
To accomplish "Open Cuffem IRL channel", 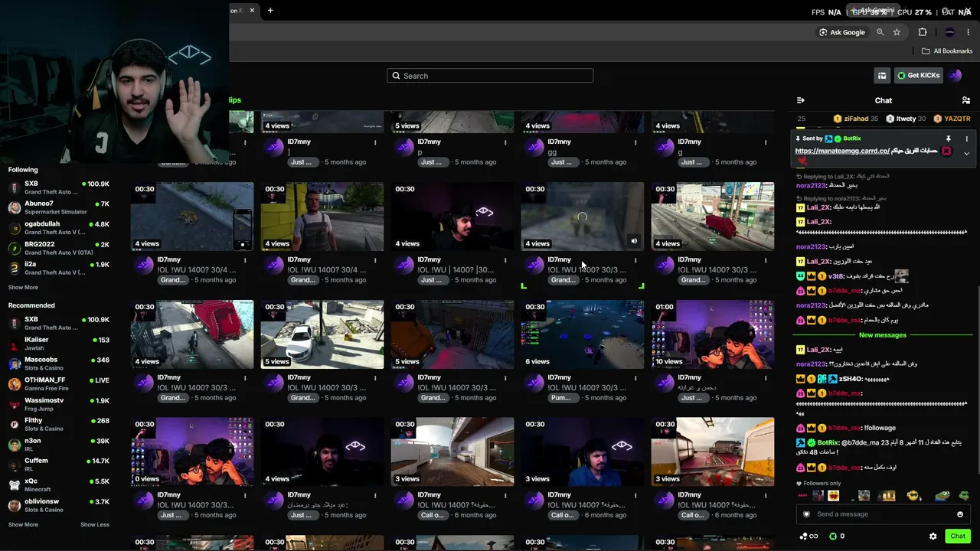I will pyautogui.click(x=59, y=465).
